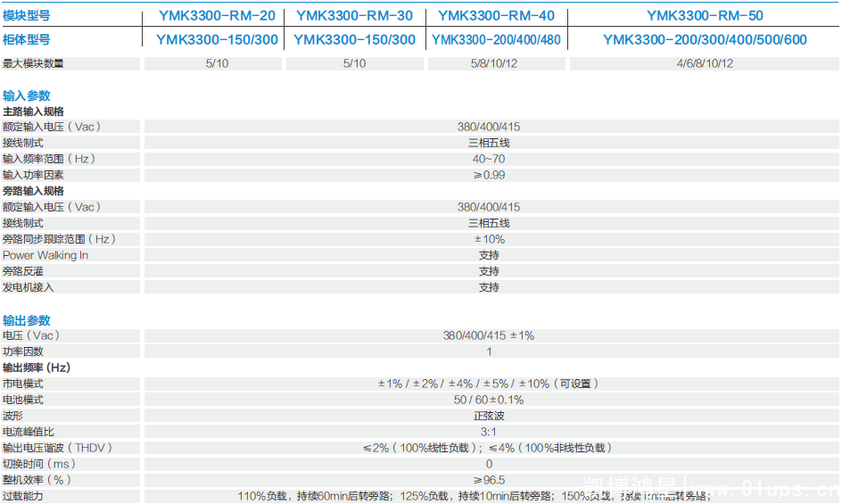The image size is (842, 504).
Task: Click the 输出参数 section heading
Action: (27, 320)
